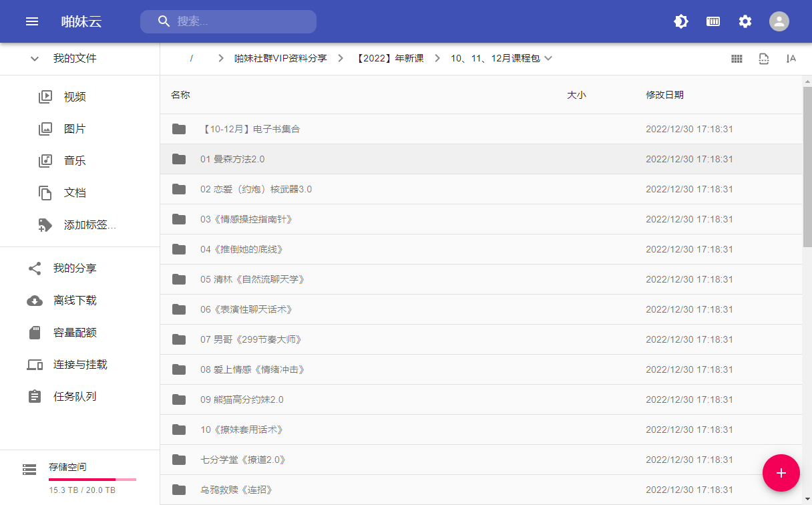Open the sort order options
The height and width of the screenshot is (505, 812).
click(x=791, y=59)
